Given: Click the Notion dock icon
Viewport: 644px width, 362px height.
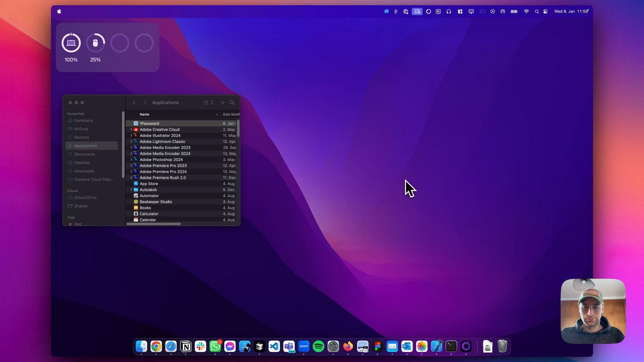Looking at the screenshot, I should pos(186,346).
